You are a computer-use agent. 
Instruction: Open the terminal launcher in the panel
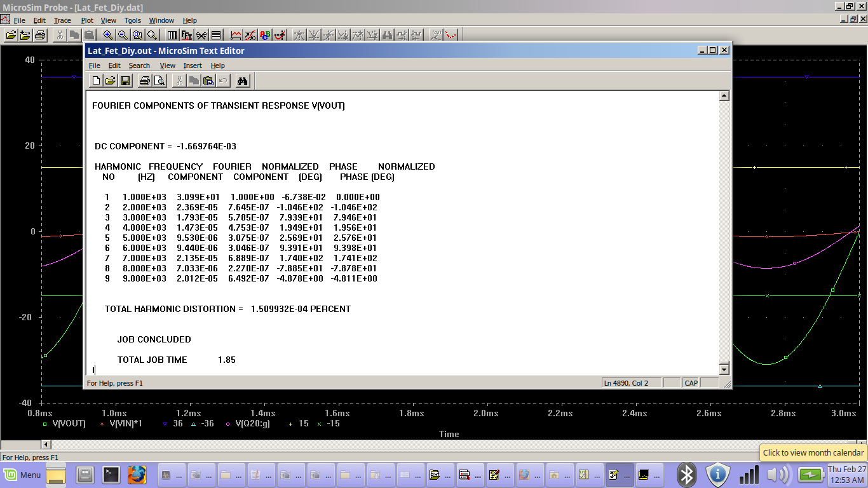point(111,475)
